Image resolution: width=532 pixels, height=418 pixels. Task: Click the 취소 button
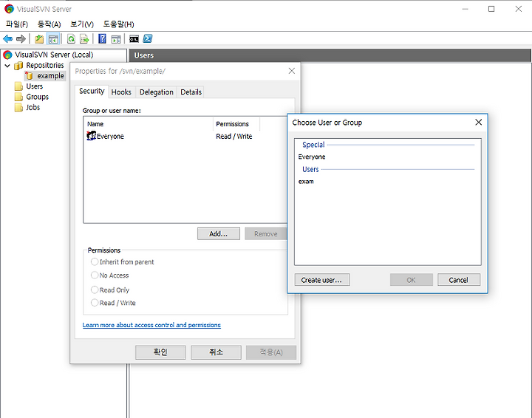pos(216,352)
